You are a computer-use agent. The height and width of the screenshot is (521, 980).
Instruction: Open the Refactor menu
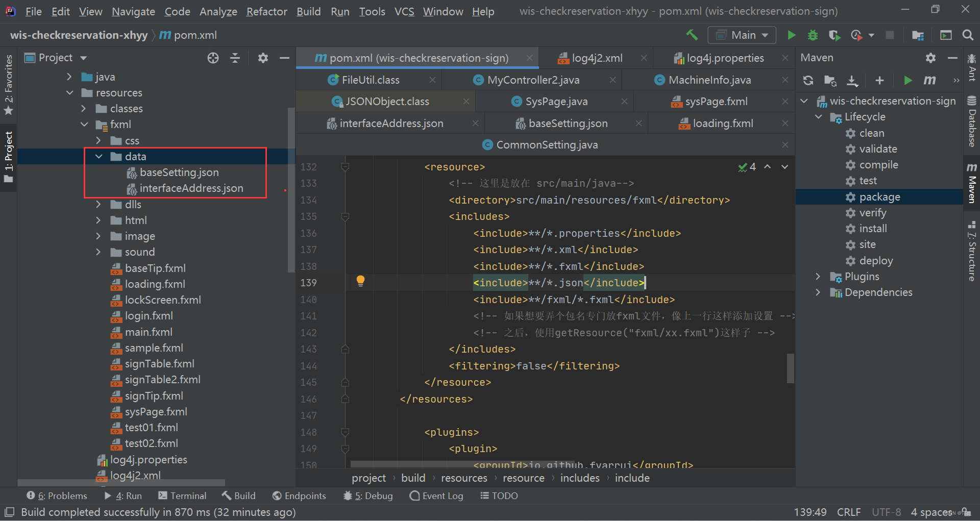coord(266,11)
